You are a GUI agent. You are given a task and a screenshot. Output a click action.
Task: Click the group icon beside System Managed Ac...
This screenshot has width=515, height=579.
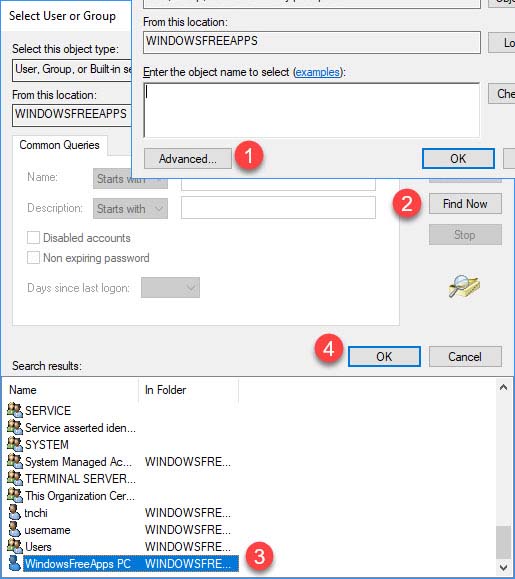tap(15, 460)
